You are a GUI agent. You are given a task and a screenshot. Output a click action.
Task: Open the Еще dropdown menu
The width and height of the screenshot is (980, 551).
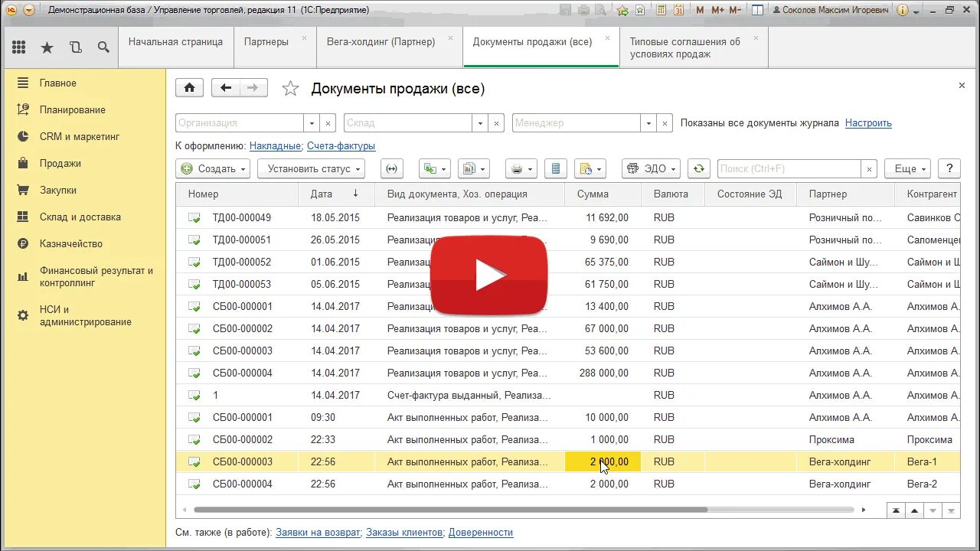(x=907, y=168)
